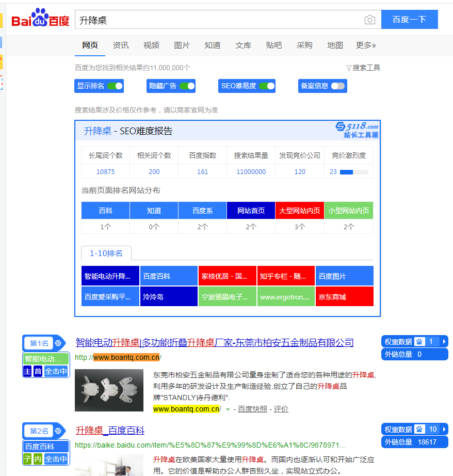
Task: Select the 知道 tab
Action: (213, 45)
